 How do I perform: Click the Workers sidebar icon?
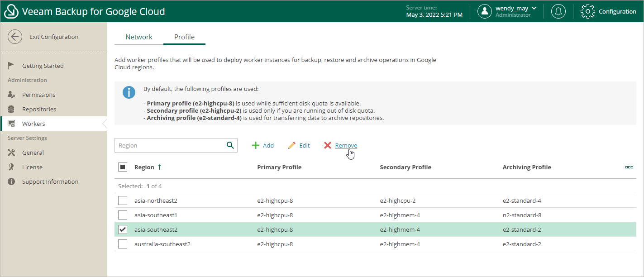(x=12, y=124)
